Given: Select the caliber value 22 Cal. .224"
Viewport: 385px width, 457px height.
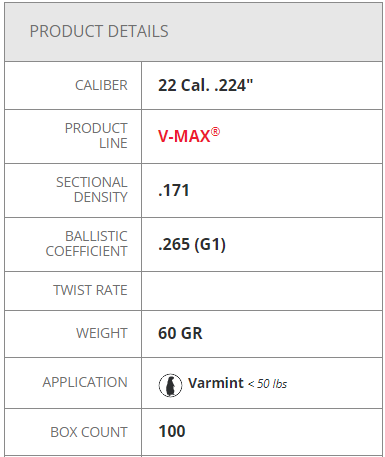Looking at the screenshot, I should [205, 85].
